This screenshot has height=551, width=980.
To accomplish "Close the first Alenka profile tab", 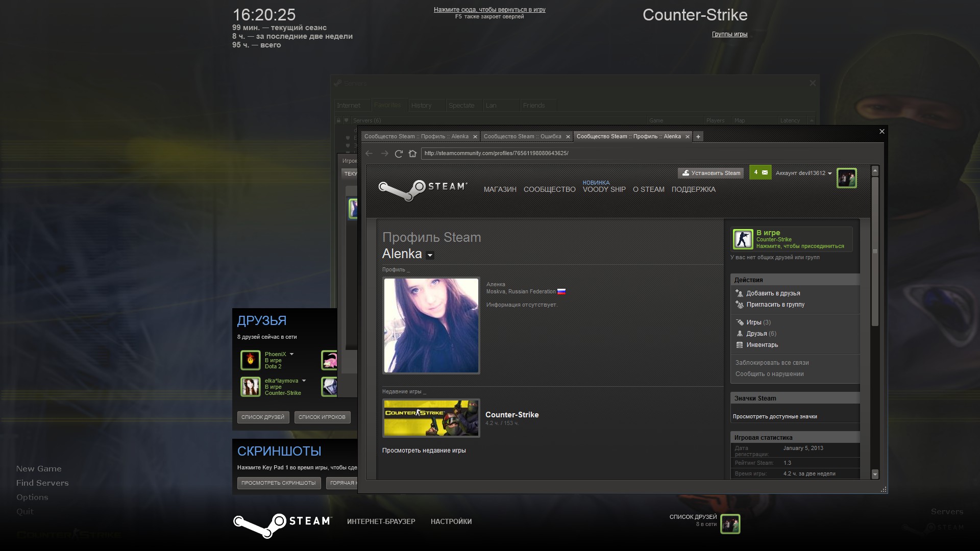I will coord(475,137).
